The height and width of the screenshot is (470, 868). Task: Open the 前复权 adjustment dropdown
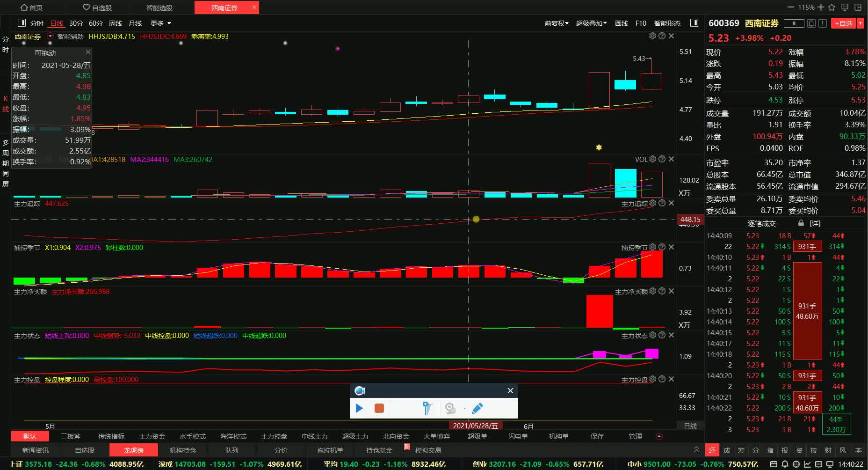[x=557, y=23]
